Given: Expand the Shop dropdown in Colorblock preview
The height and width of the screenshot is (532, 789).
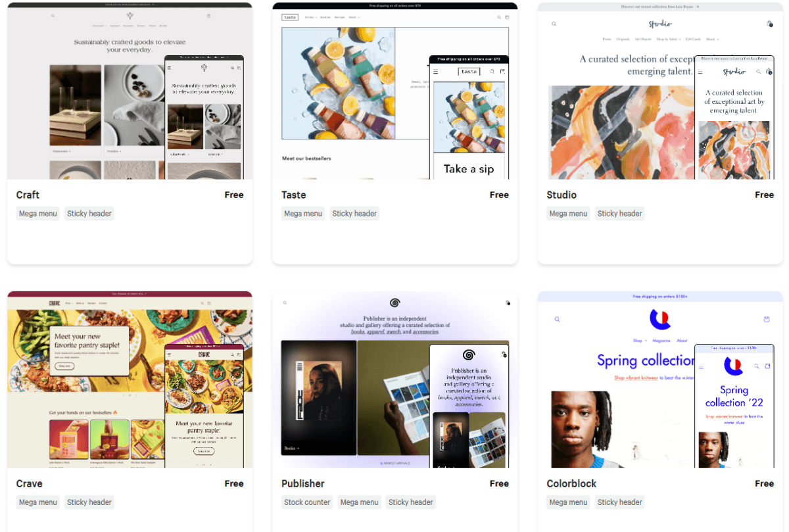Looking at the screenshot, I should tap(640, 341).
